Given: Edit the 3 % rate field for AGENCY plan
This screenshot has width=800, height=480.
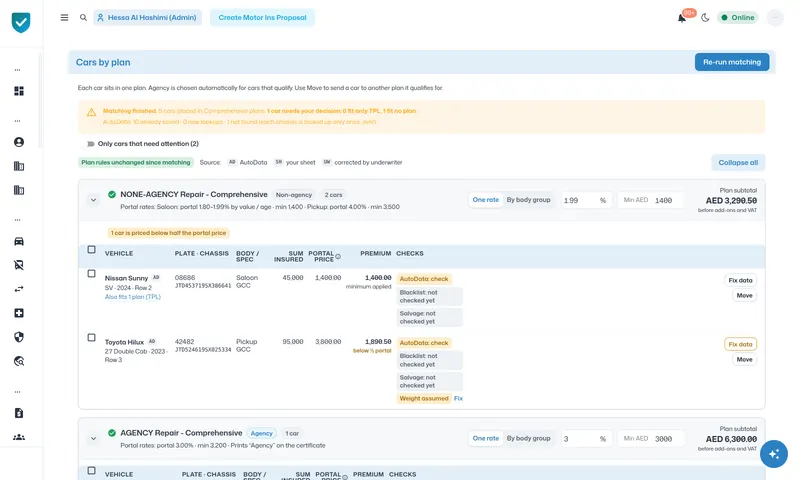Looking at the screenshot, I should [x=585, y=439].
